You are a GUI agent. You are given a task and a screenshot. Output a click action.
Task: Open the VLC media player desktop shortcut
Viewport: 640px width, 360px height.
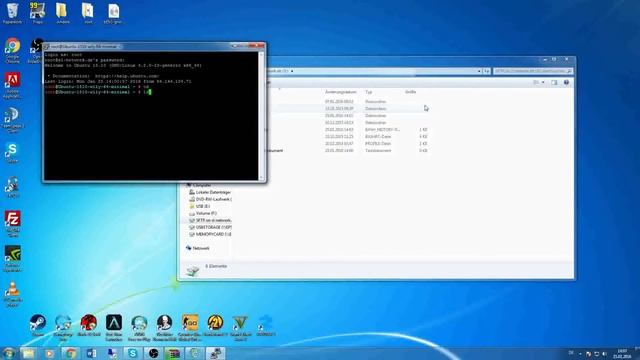[x=13, y=294]
